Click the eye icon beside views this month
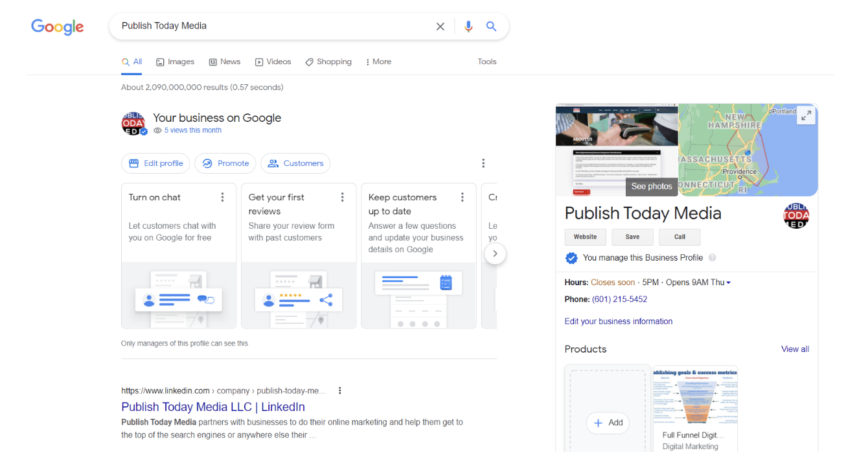Viewport: 868px width, 468px height. (x=157, y=130)
